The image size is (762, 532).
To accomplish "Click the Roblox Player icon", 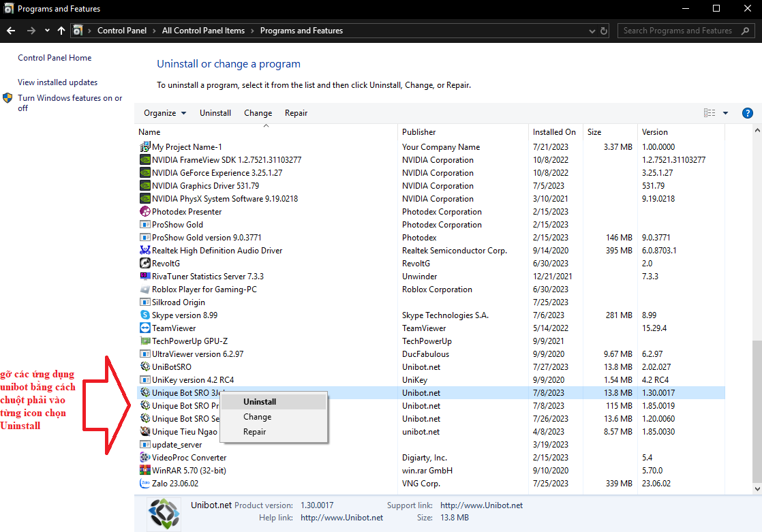I will pos(144,289).
